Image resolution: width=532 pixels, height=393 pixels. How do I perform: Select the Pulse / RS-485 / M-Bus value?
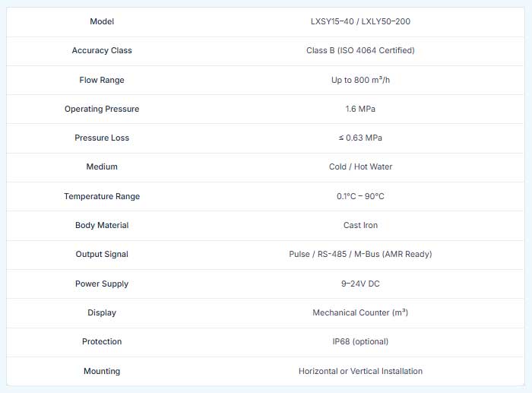click(360, 254)
